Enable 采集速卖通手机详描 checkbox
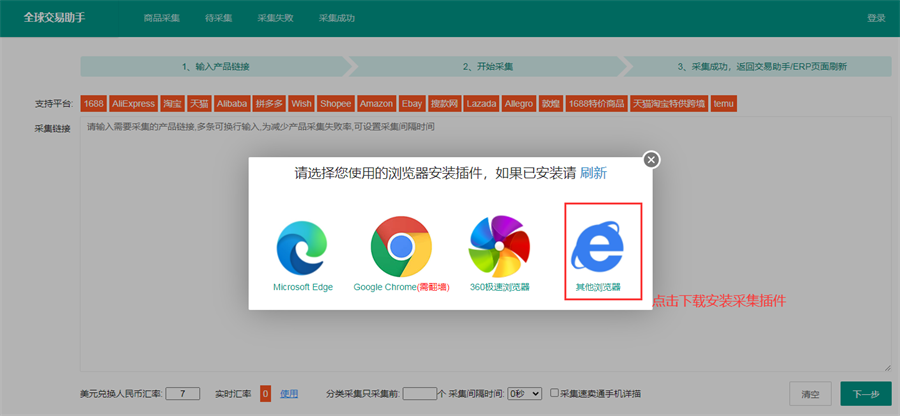The image size is (900, 416). click(554, 393)
